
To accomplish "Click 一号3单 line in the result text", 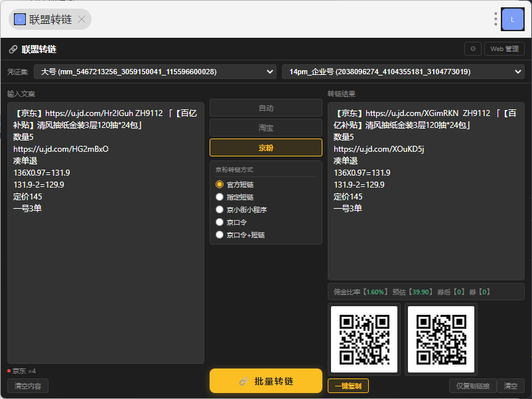I will [x=348, y=209].
